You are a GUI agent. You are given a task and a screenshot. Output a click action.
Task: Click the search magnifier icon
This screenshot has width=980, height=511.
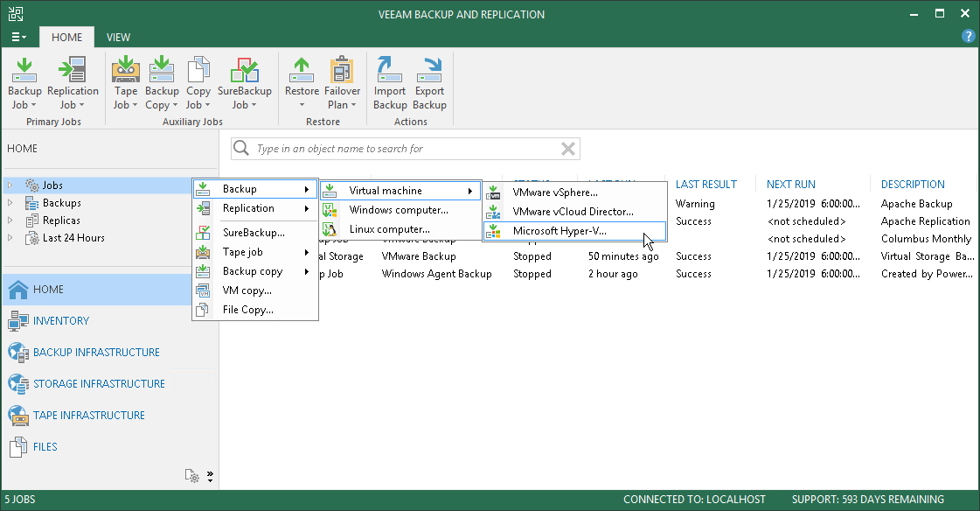(241, 148)
